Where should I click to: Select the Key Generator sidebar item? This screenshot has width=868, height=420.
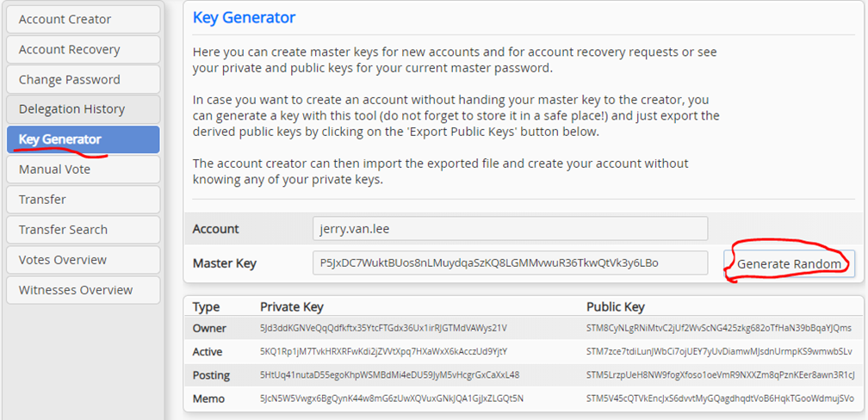(x=83, y=139)
